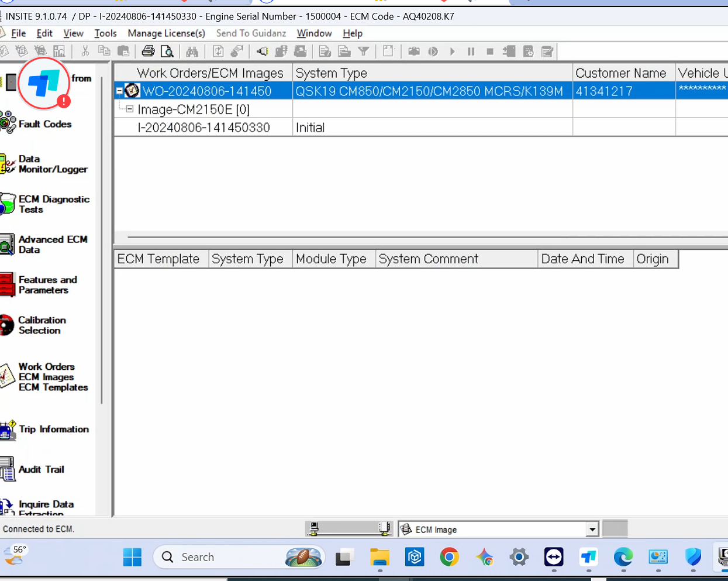Open Trip Information from the sidebar
The width and height of the screenshot is (728, 581).
tap(44, 429)
